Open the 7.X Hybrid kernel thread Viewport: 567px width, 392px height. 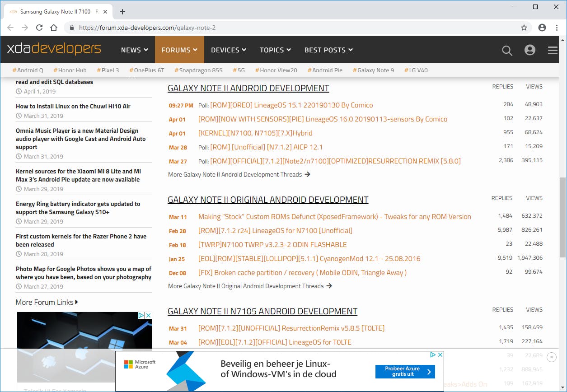point(255,133)
